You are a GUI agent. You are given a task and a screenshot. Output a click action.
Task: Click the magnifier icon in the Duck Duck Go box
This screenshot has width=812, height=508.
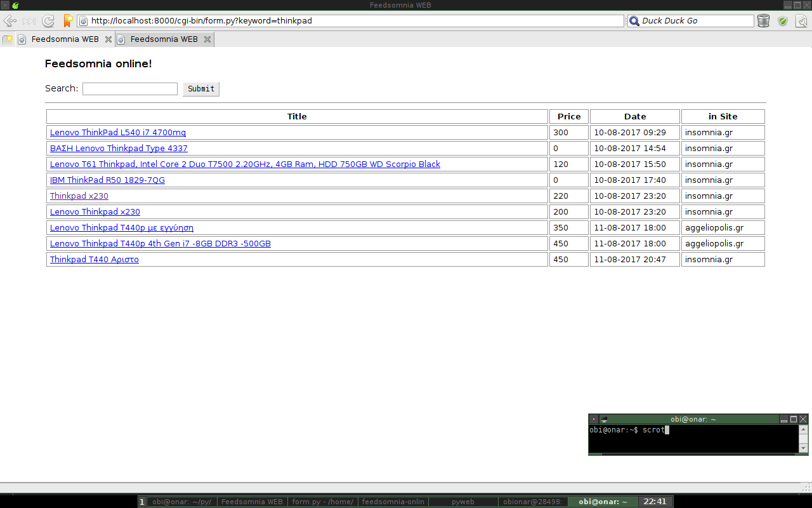pos(634,21)
